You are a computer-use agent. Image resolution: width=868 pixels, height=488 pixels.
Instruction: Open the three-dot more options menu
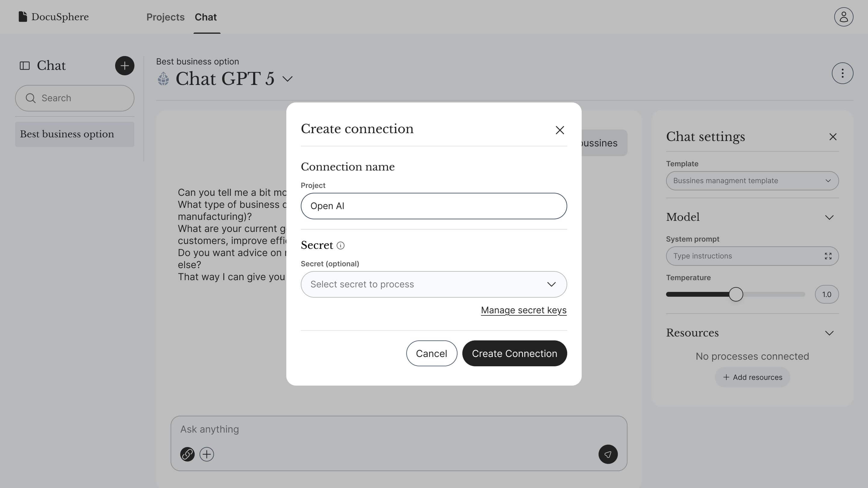(x=842, y=73)
